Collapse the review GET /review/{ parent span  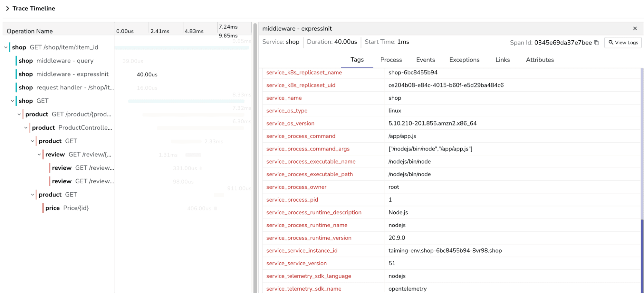coord(39,155)
